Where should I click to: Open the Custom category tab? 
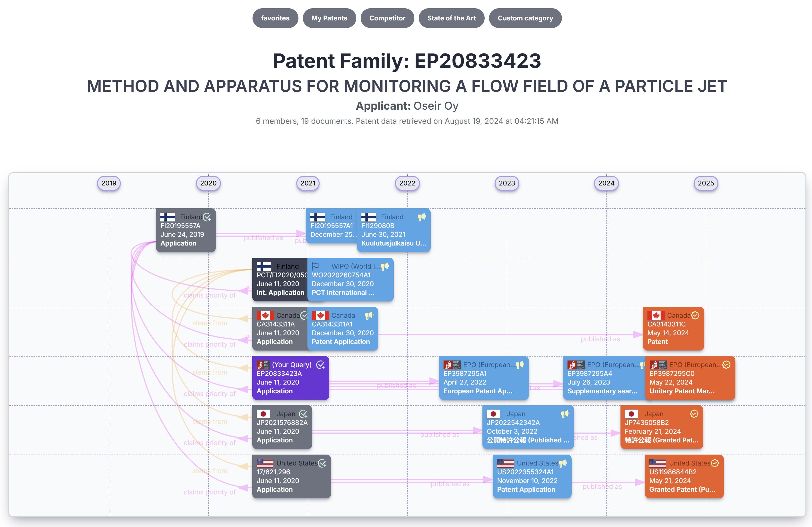[525, 18]
